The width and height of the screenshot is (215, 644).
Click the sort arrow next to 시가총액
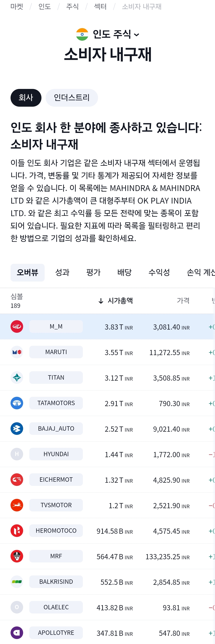[101, 301]
